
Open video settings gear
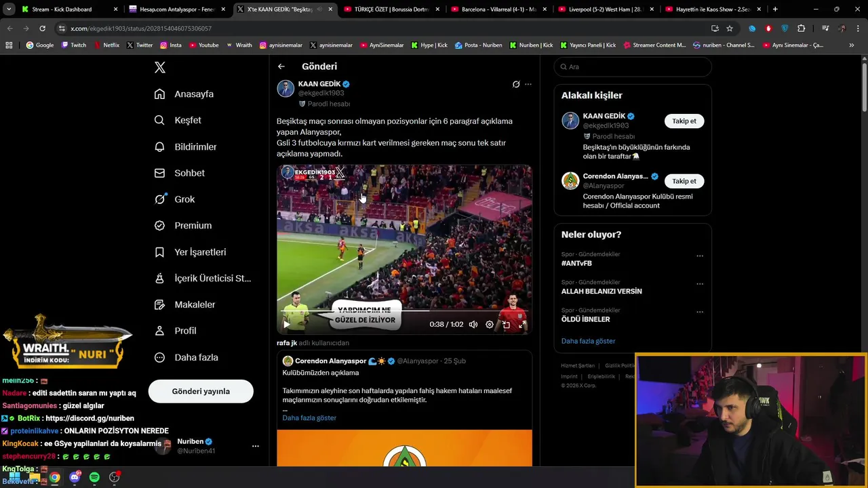(x=490, y=325)
